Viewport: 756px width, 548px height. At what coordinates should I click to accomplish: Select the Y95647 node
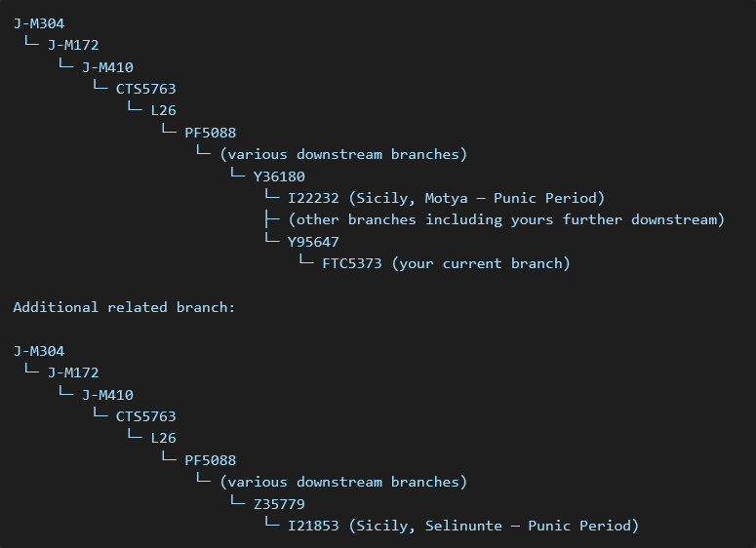pos(313,242)
